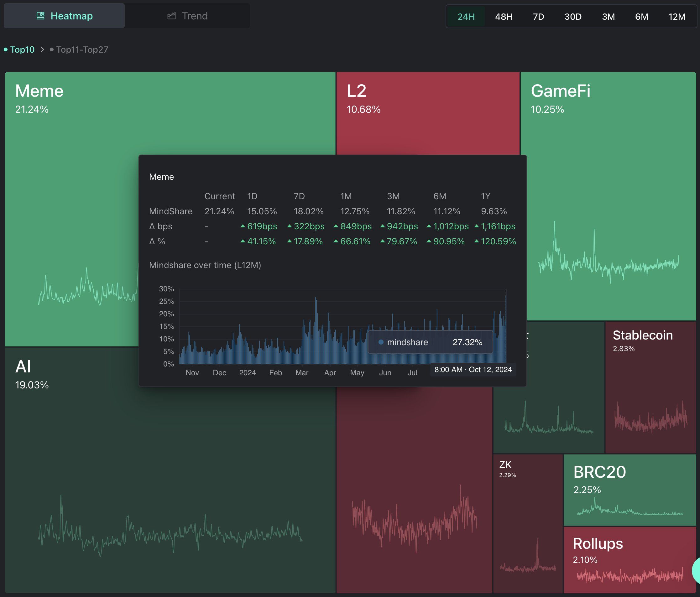This screenshot has height=597, width=700.
Task: Select the 12M time range
Action: click(x=677, y=17)
